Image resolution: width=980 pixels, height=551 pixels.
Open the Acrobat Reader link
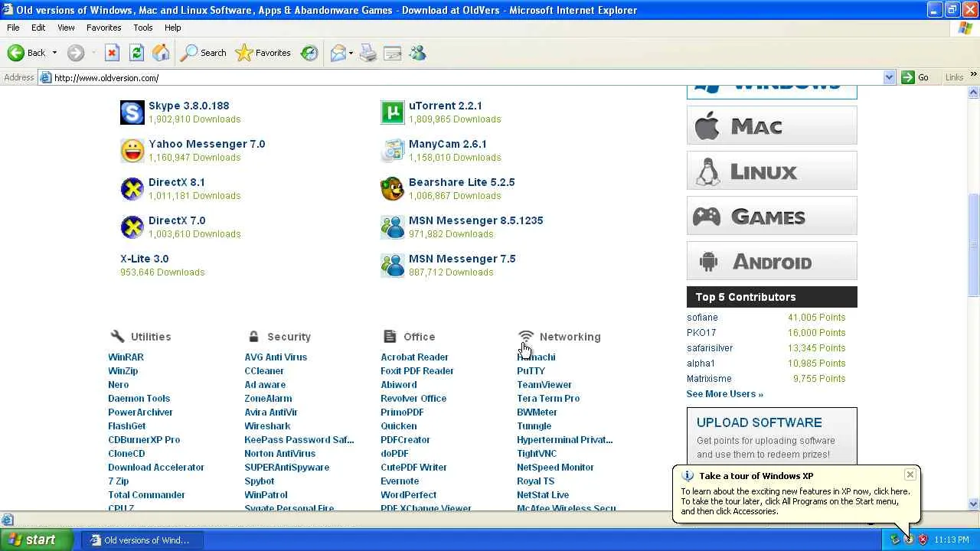414,357
